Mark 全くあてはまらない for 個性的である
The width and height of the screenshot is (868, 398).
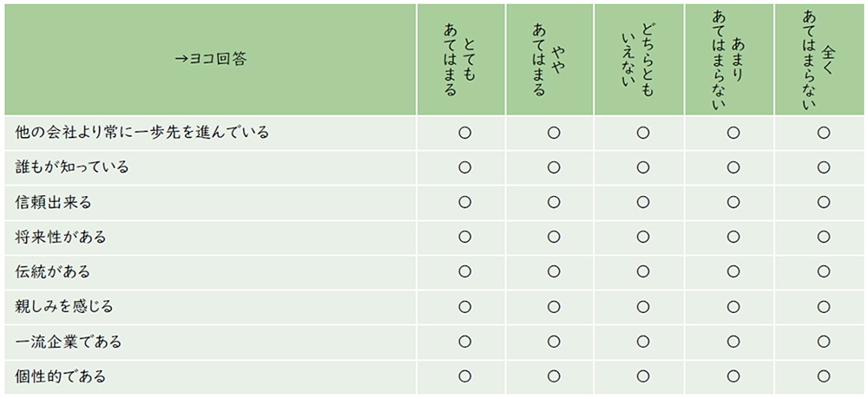click(x=823, y=375)
